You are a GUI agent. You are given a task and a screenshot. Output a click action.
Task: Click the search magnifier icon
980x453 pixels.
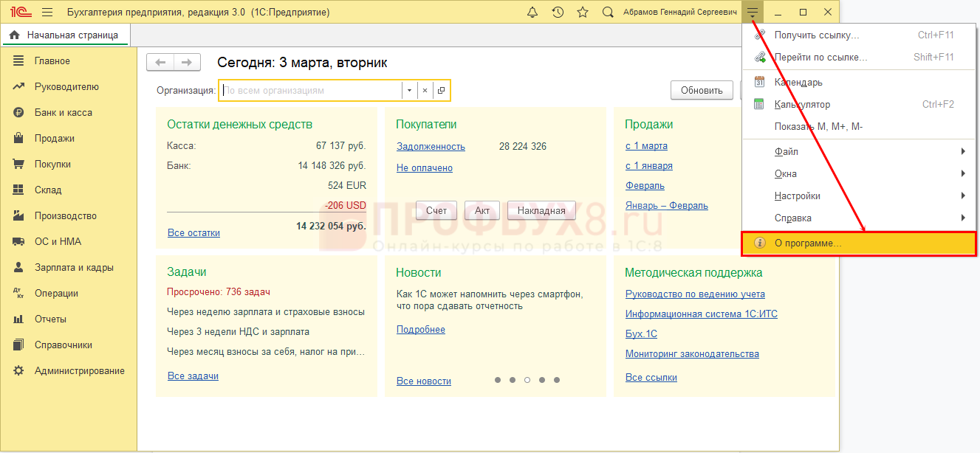coord(608,13)
